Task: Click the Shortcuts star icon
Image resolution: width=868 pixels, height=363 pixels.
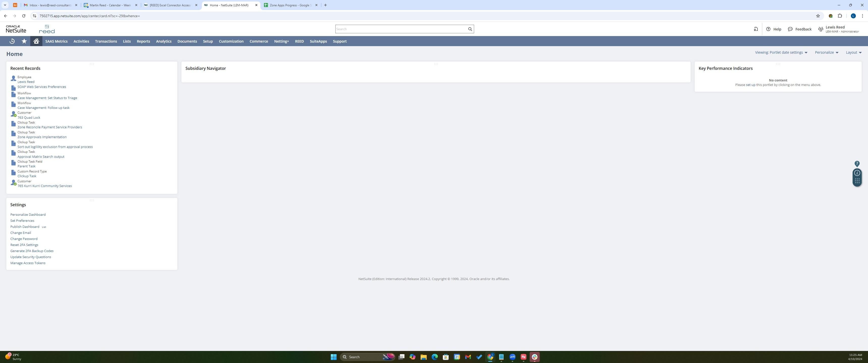Action: tap(24, 41)
